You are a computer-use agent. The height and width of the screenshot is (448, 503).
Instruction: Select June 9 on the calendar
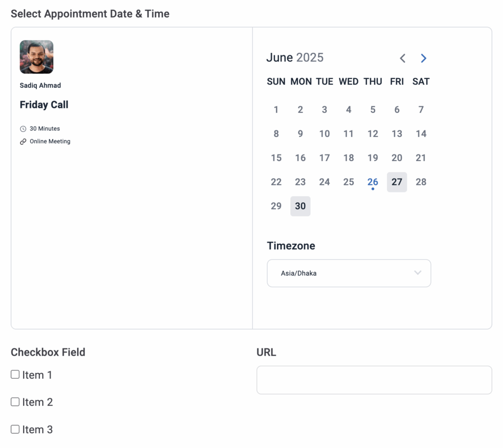coord(300,133)
